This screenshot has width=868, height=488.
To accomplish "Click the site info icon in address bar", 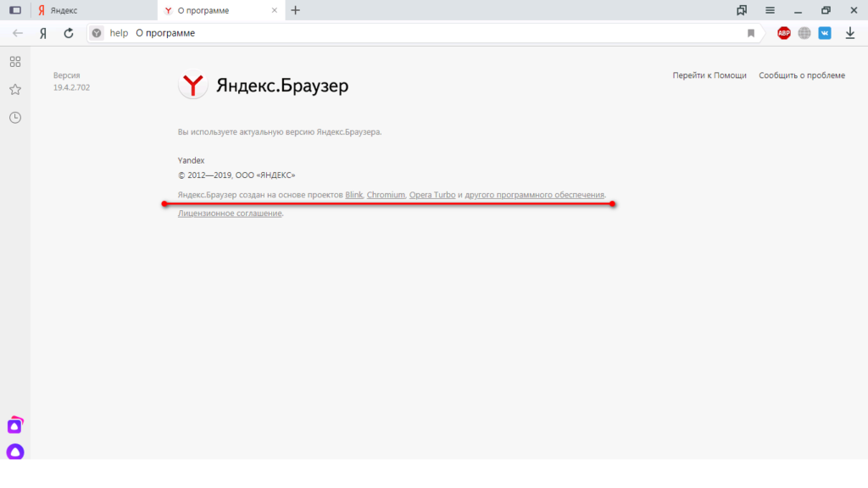I will (x=97, y=33).
